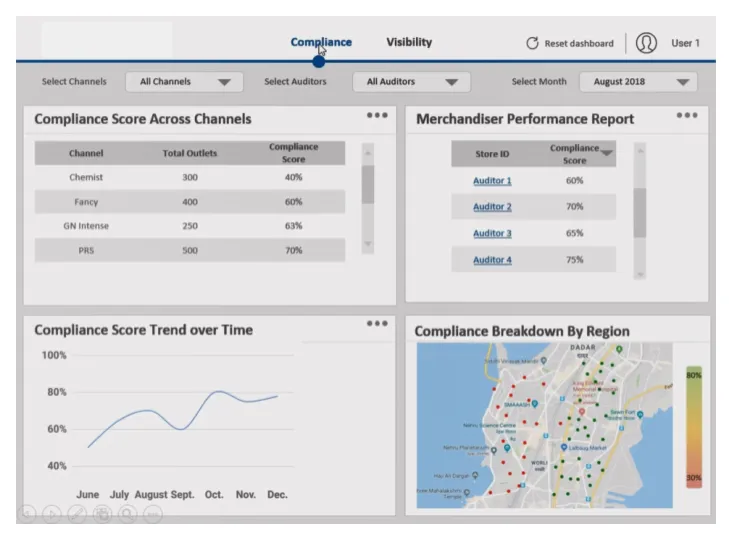Image resolution: width=729 pixels, height=540 pixels.
Task: Click the 300 outlets value for Chemist
Action: pyautogui.click(x=190, y=177)
